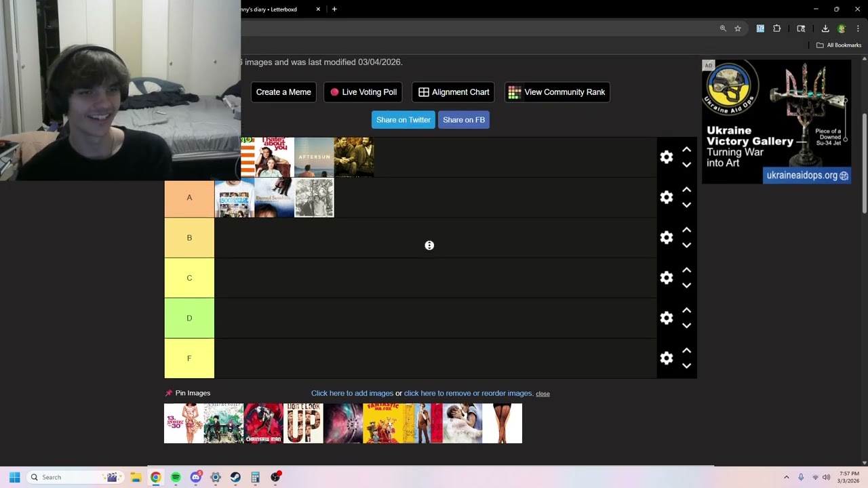Move the F tier row up
This screenshot has width=868, height=488.
686,350
